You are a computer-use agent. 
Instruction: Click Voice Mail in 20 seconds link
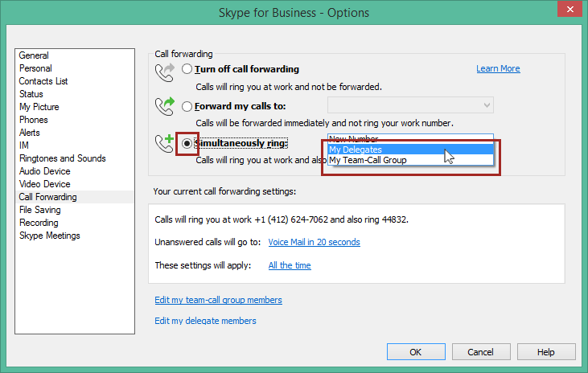click(x=315, y=242)
